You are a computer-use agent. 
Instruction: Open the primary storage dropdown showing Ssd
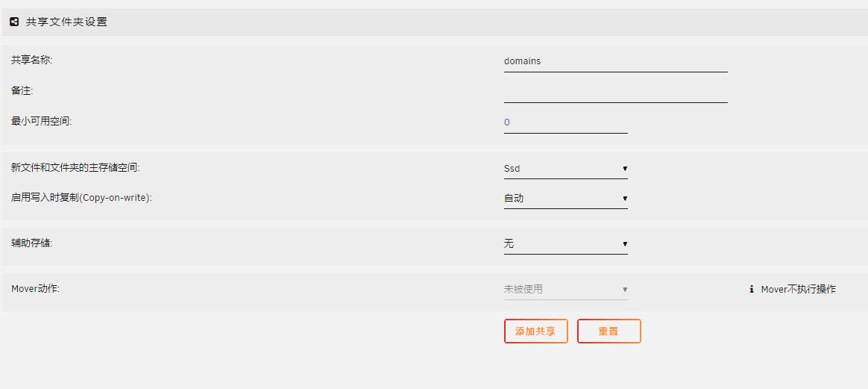[565, 169]
